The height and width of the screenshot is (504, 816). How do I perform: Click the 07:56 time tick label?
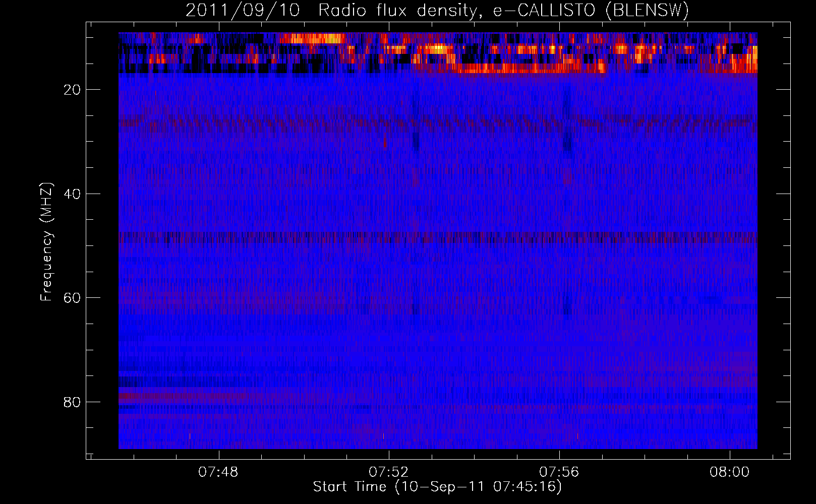point(559,472)
